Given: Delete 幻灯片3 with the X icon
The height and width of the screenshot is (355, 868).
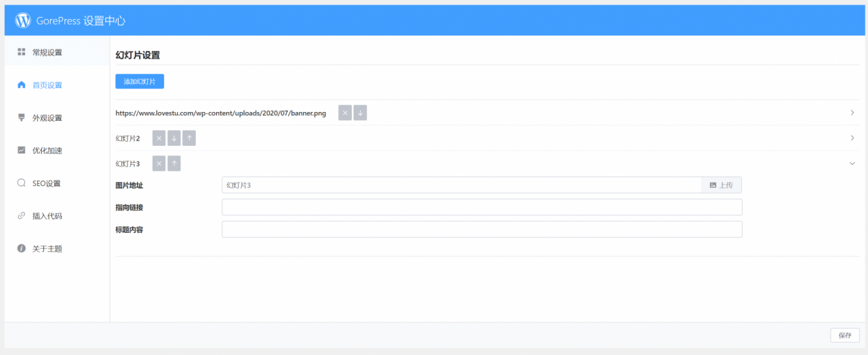Looking at the screenshot, I should (x=159, y=164).
